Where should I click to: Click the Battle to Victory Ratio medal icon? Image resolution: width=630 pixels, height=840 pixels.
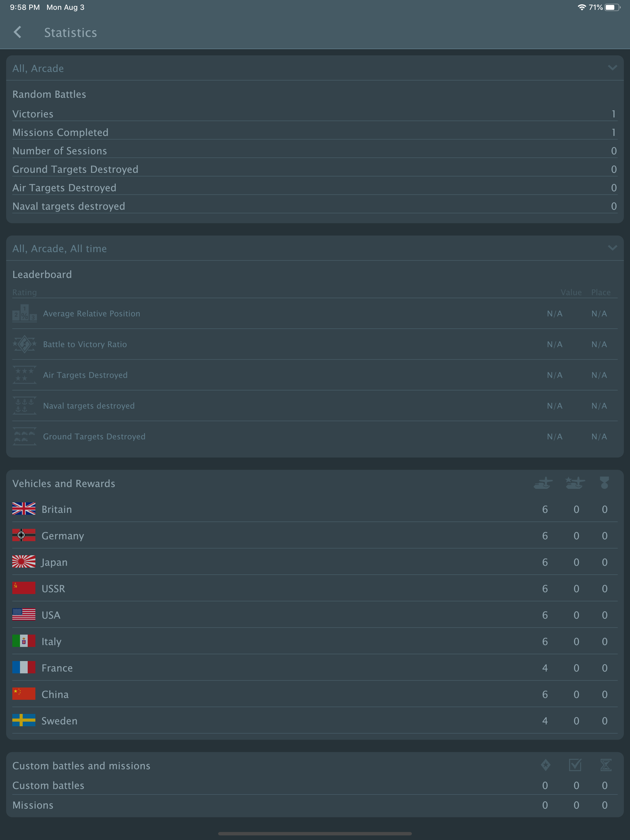24,344
